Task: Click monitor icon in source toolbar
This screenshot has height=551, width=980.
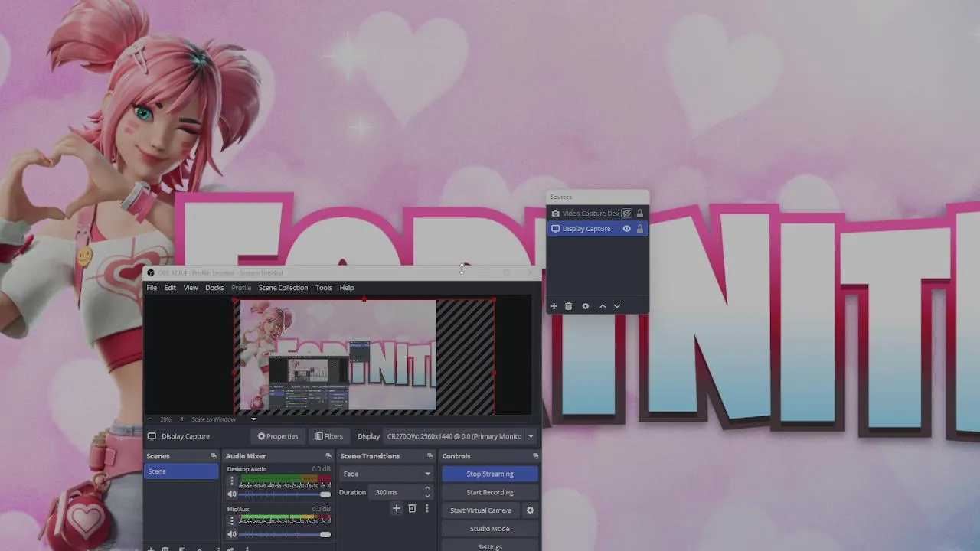Action: [x=152, y=436]
